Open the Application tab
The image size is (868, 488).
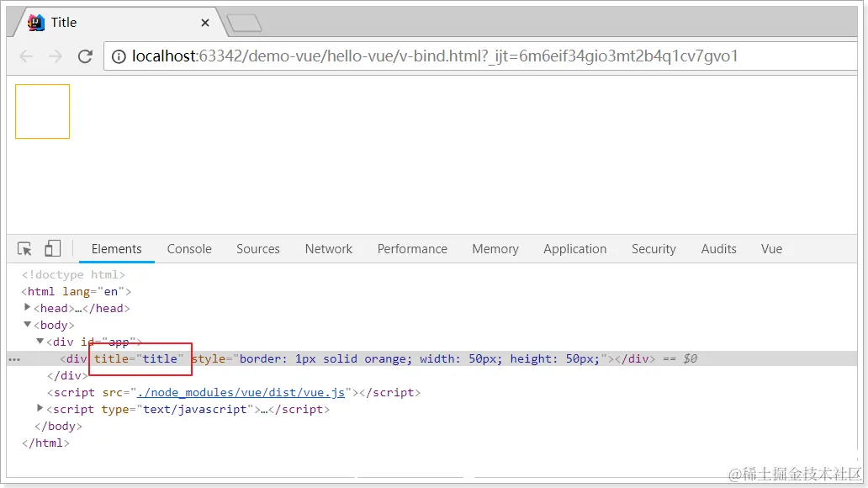575,249
